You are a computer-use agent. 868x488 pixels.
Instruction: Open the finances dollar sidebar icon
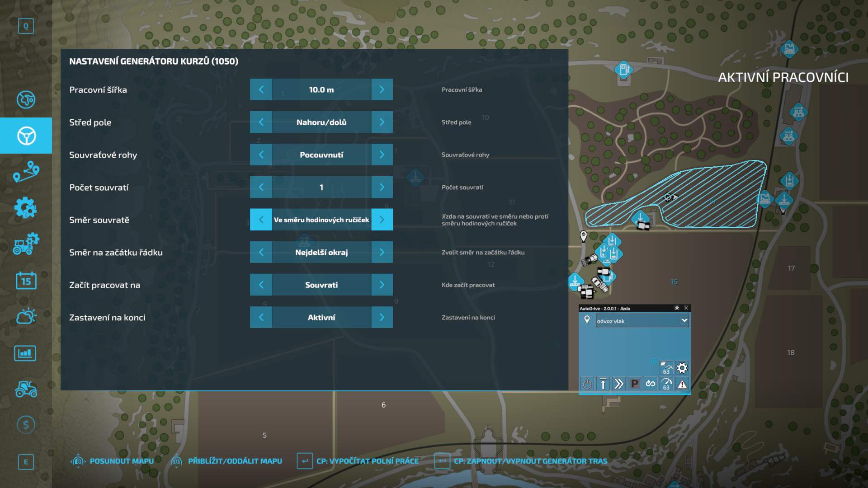tap(26, 425)
